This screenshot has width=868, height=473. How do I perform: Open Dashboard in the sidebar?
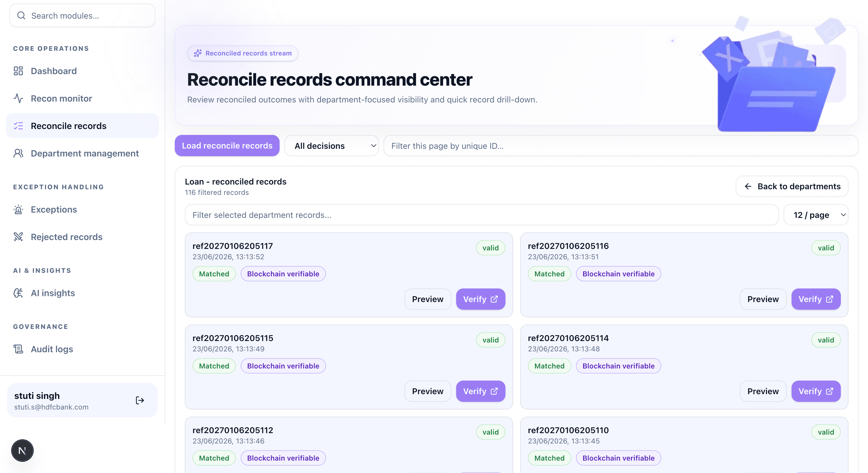(x=82, y=71)
